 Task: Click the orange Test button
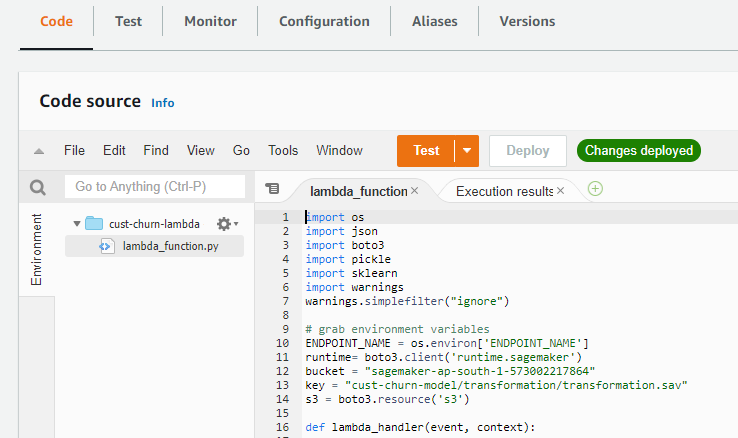(x=426, y=151)
